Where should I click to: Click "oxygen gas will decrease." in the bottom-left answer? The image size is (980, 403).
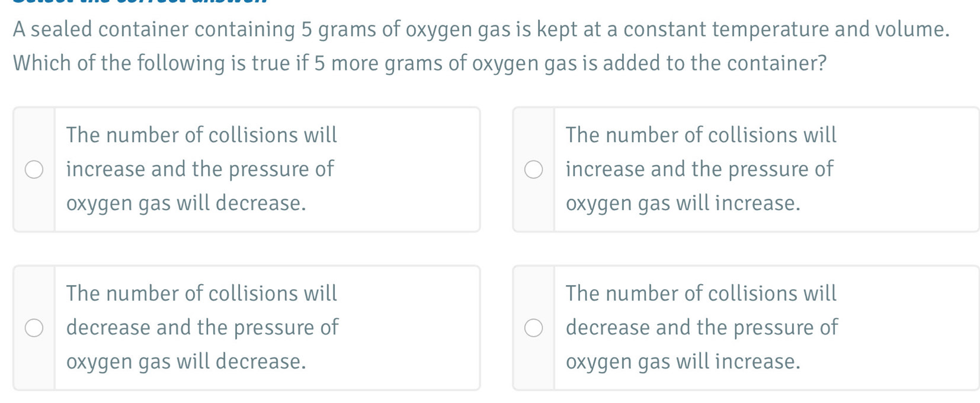point(186,362)
